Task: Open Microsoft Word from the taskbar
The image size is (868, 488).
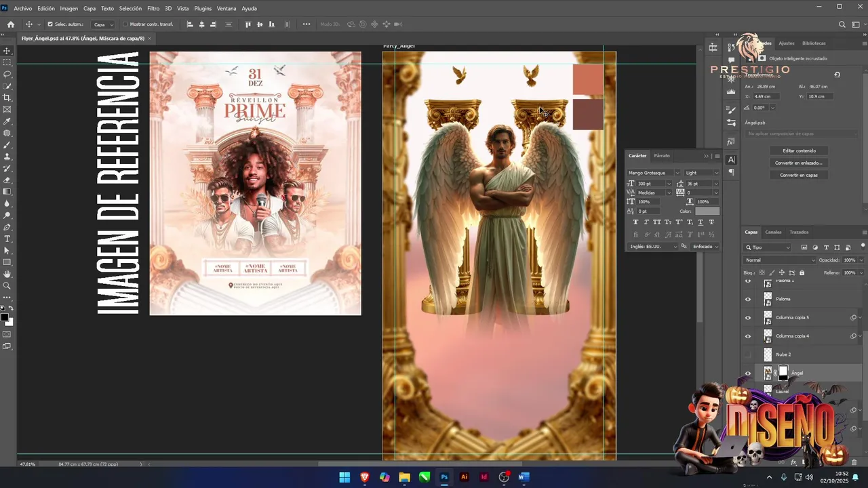Action: [x=523, y=477]
